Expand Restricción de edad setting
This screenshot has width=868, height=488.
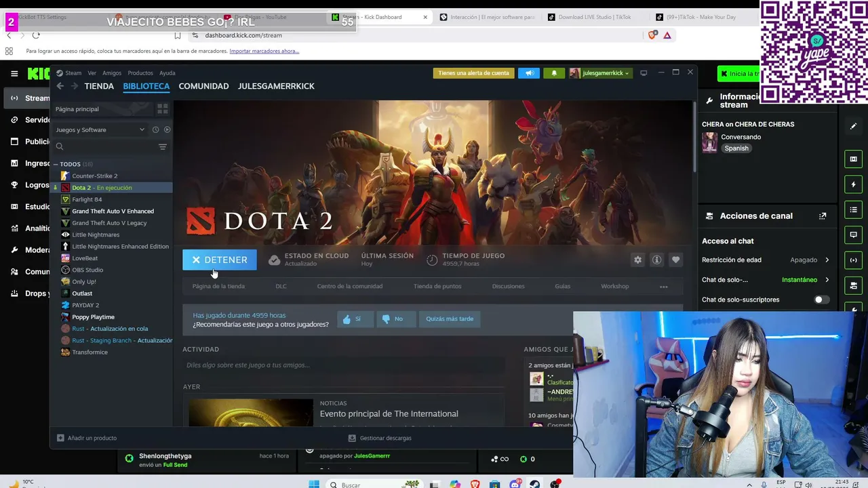point(827,260)
